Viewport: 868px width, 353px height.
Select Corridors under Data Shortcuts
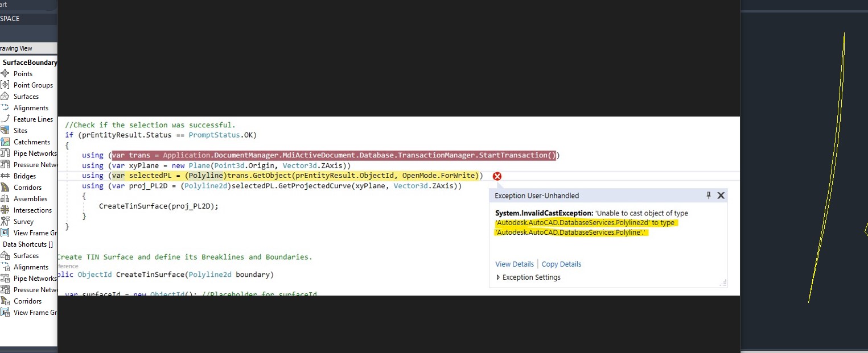pos(27,301)
